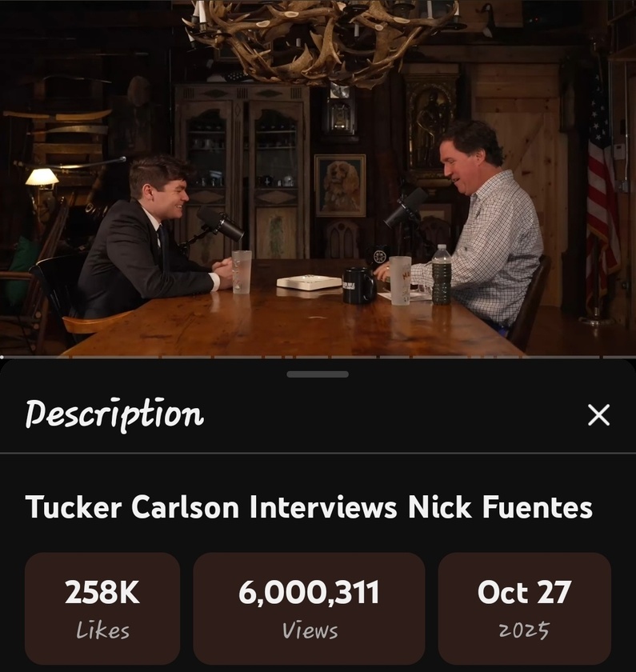The width and height of the screenshot is (636, 672).
Task: Click the video player frame
Action: (x=318, y=178)
